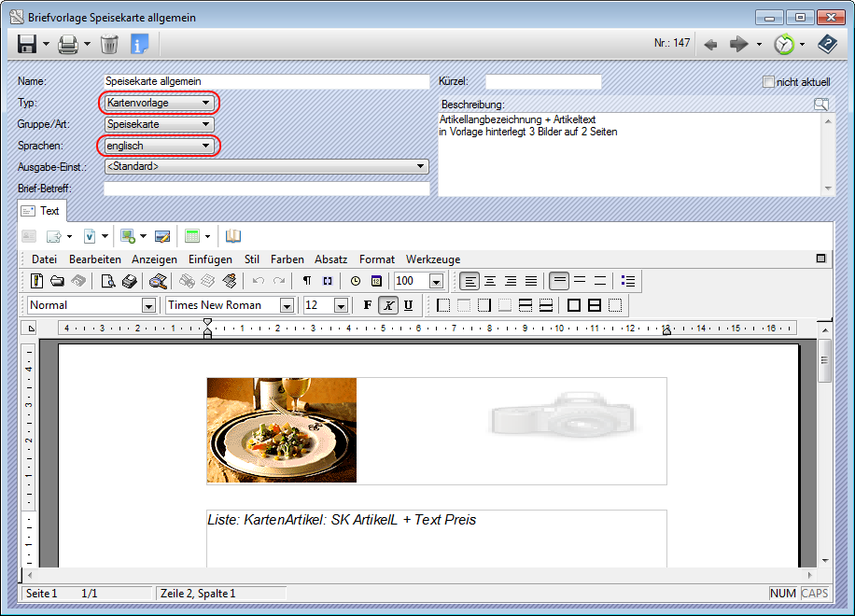
Task: Go to the previous record with left arrow
Action: click(x=710, y=44)
